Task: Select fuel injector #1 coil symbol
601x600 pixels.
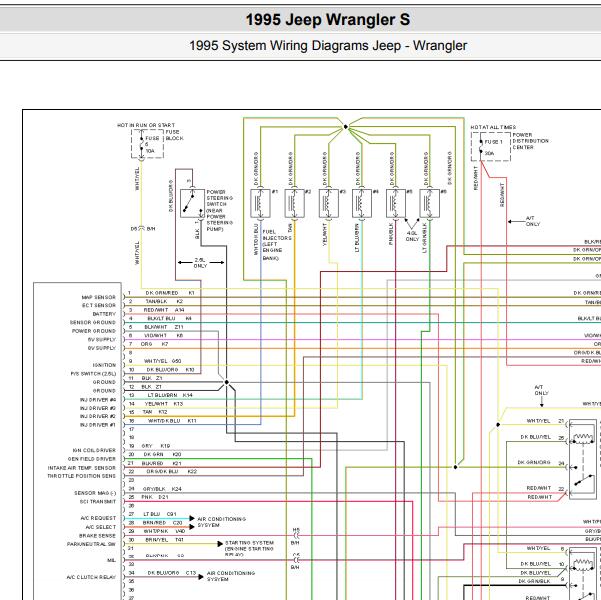Action: [260, 203]
